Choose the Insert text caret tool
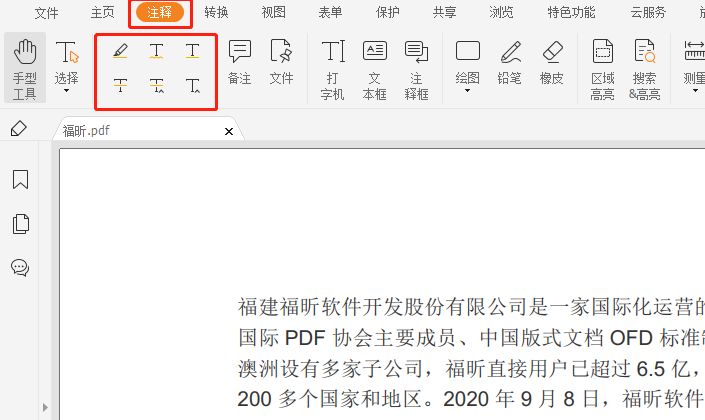705x420 pixels. [193, 87]
